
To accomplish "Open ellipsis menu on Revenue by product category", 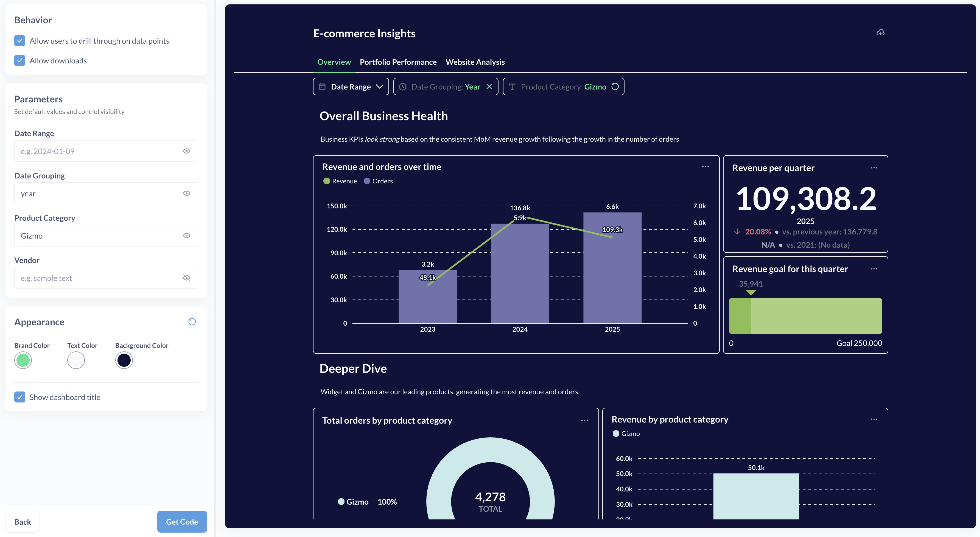I will click(x=874, y=419).
